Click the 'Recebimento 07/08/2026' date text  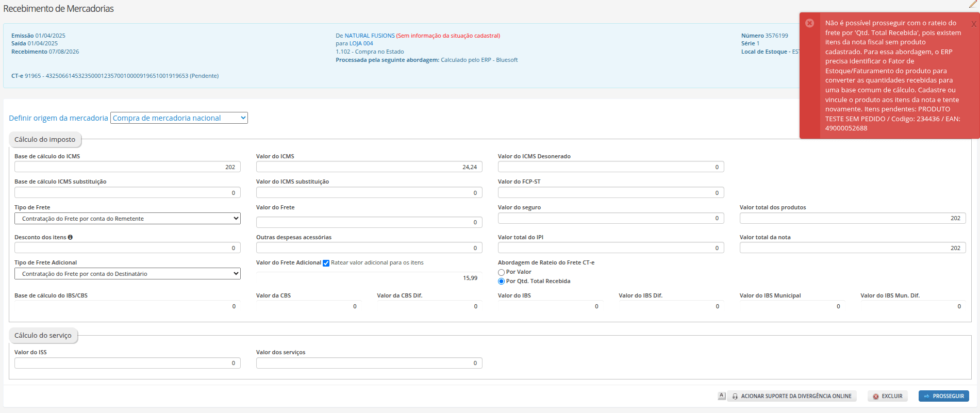(45, 52)
